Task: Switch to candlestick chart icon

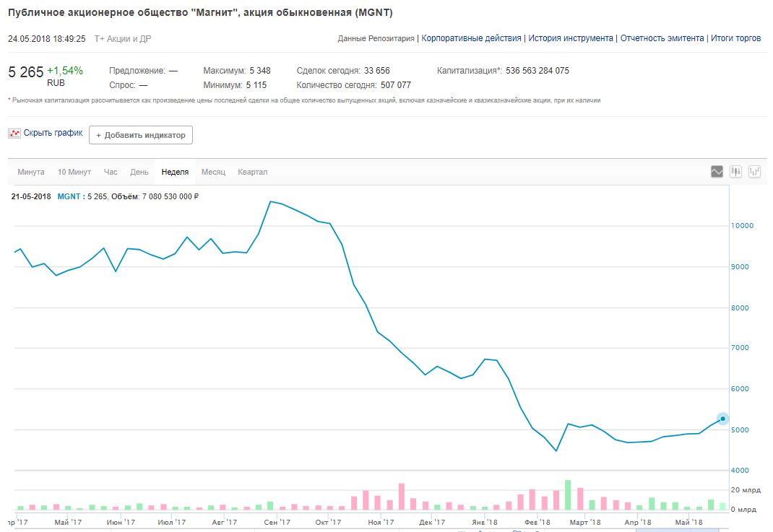Action: click(736, 172)
